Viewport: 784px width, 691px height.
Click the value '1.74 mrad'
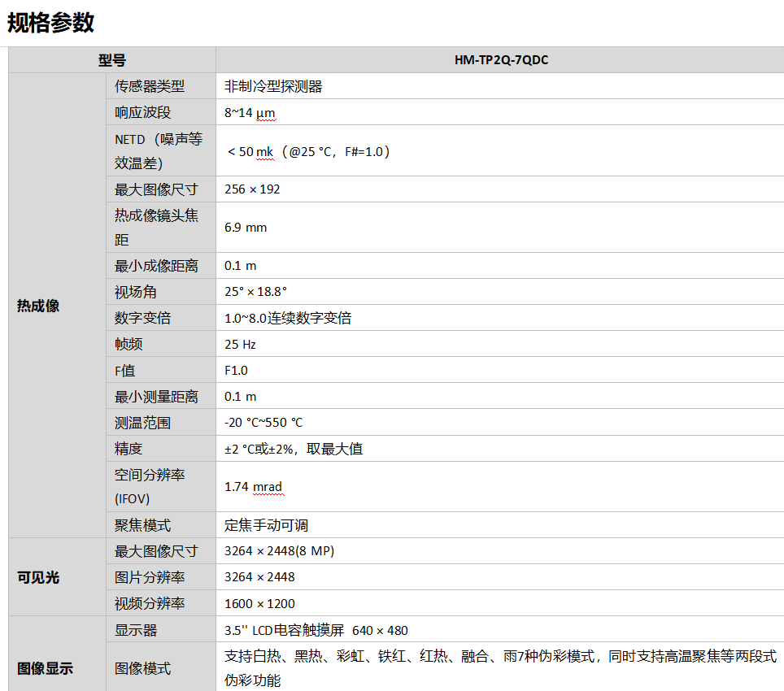[254, 487]
